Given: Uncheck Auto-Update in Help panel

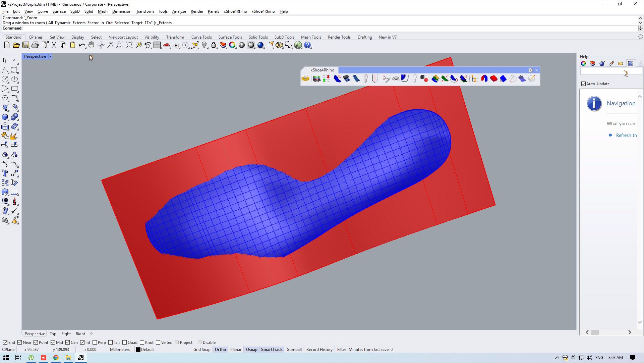Looking at the screenshot, I should tap(584, 84).
